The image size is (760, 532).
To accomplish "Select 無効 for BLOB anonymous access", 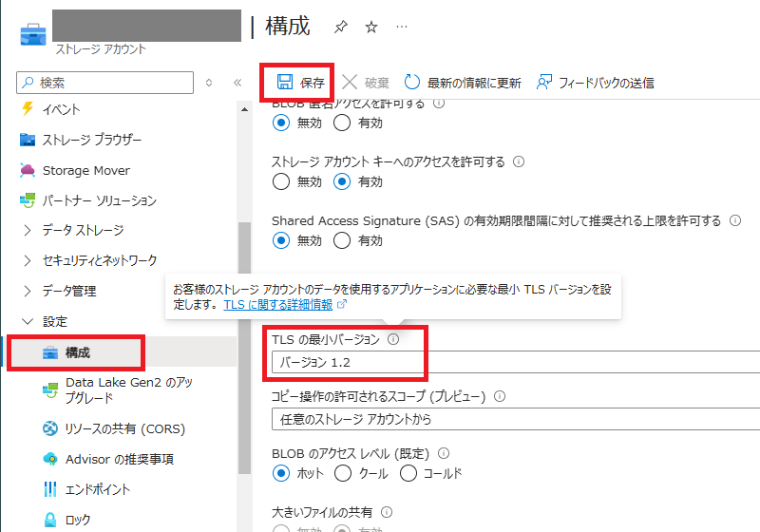I will tap(281, 123).
